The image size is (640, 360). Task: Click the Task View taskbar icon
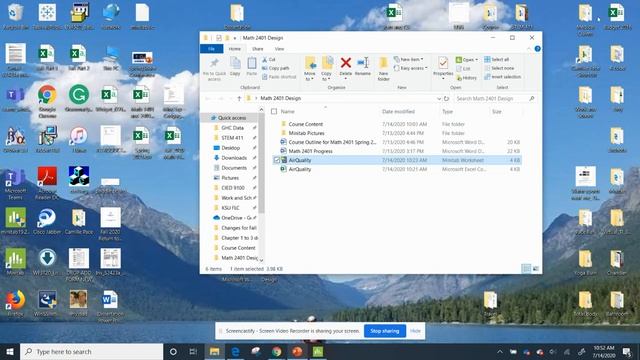193,351
